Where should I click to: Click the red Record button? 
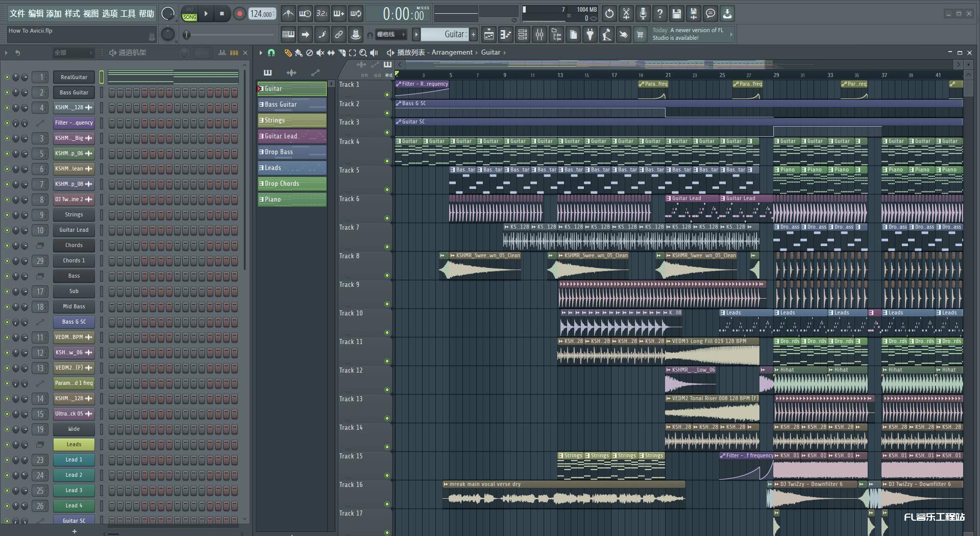pyautogui.click(x=239, y=14)
